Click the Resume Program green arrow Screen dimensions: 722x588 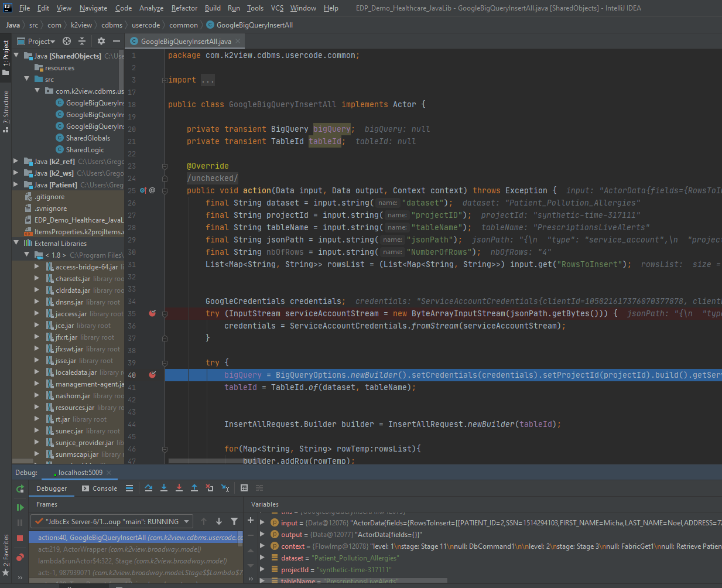point(20,507)
